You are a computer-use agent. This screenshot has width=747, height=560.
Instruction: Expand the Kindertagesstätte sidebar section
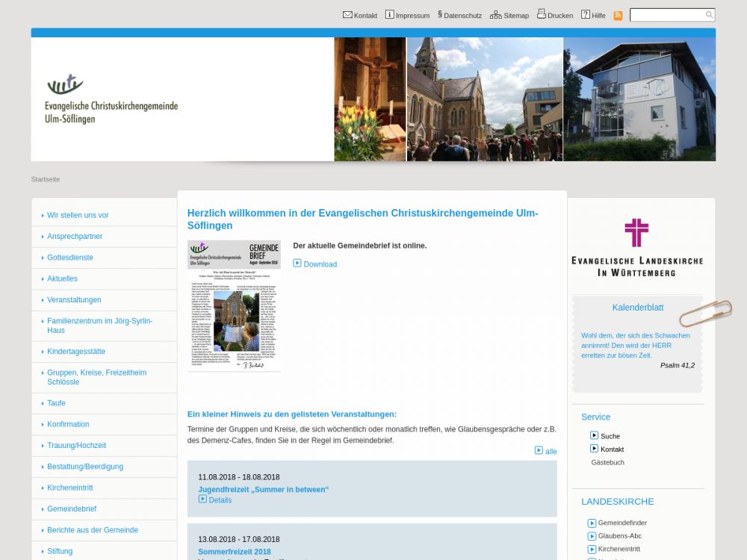pyautogui.click(x=76, y=352)
